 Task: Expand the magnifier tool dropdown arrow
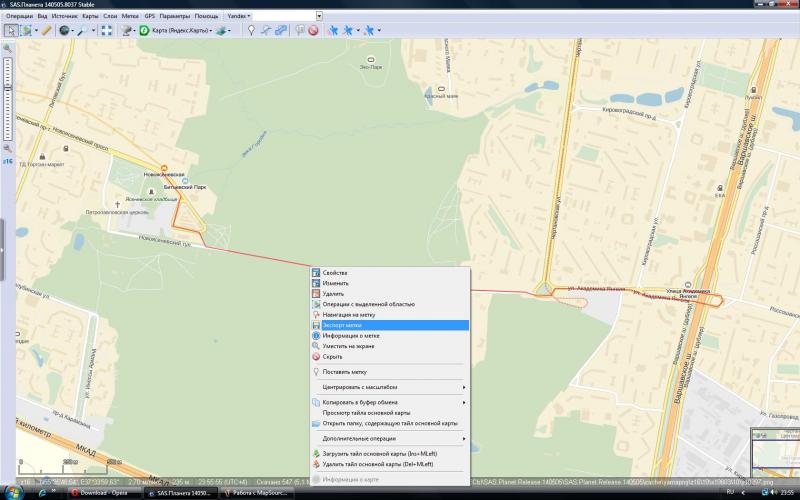(93, 31)
